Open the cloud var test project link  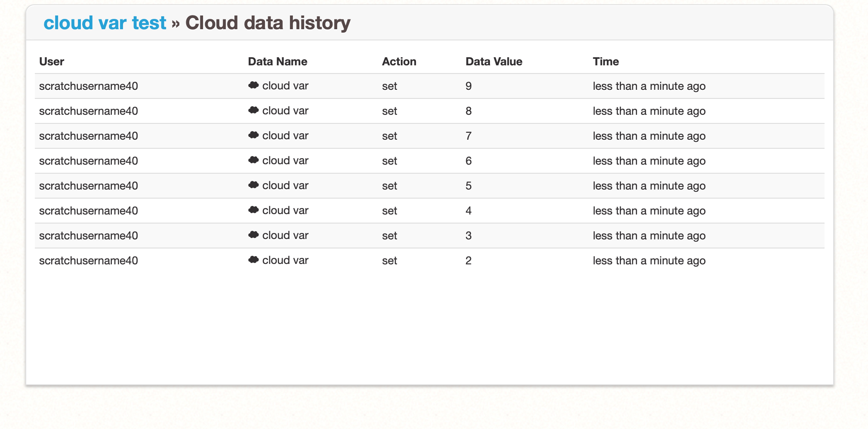pyautogui.click(x=105, y=23)
